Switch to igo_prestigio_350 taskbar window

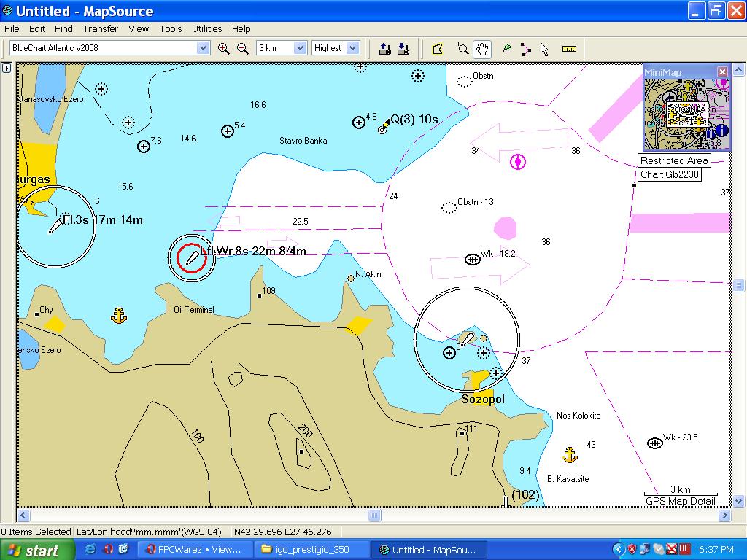coord(312,550)
